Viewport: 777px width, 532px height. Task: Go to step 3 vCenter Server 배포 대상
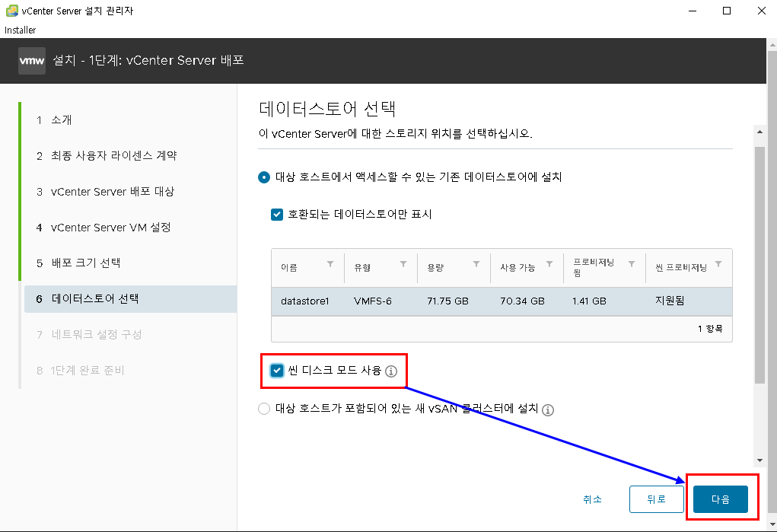(105, 192)
